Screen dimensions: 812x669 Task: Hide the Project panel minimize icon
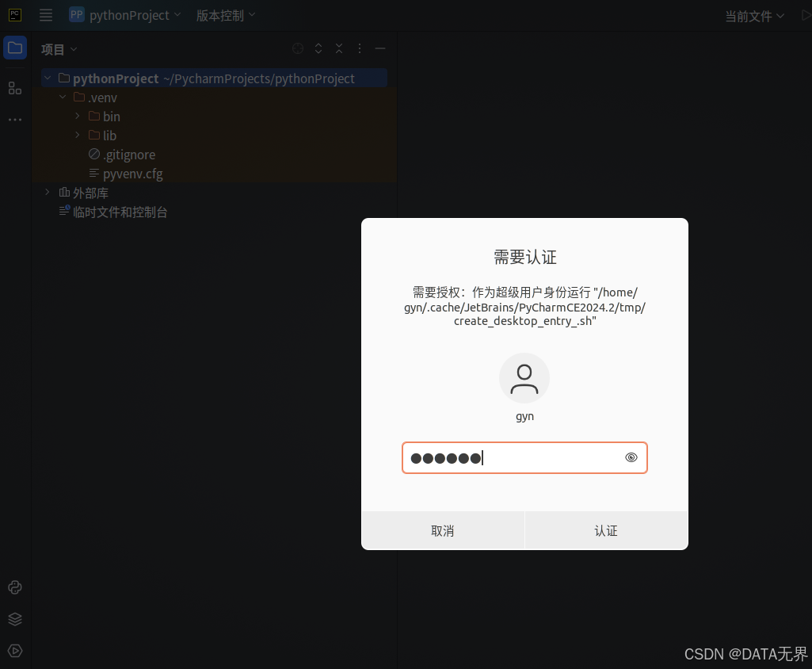coord(380,48)
